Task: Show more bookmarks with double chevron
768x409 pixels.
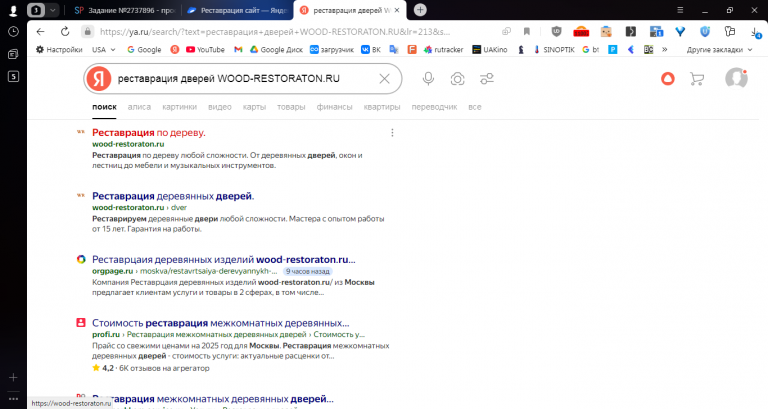Action: pyautogui.click(x=665, y=49)
